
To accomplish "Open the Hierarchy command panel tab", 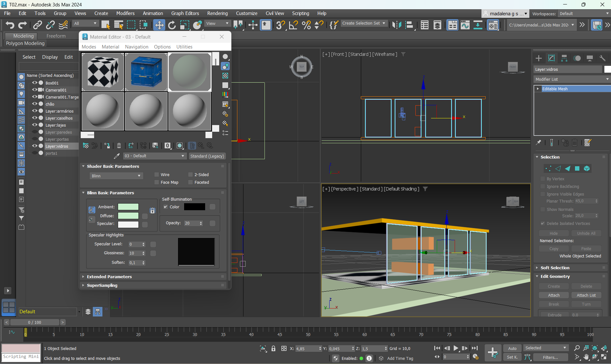I will [x=564, y=58].
